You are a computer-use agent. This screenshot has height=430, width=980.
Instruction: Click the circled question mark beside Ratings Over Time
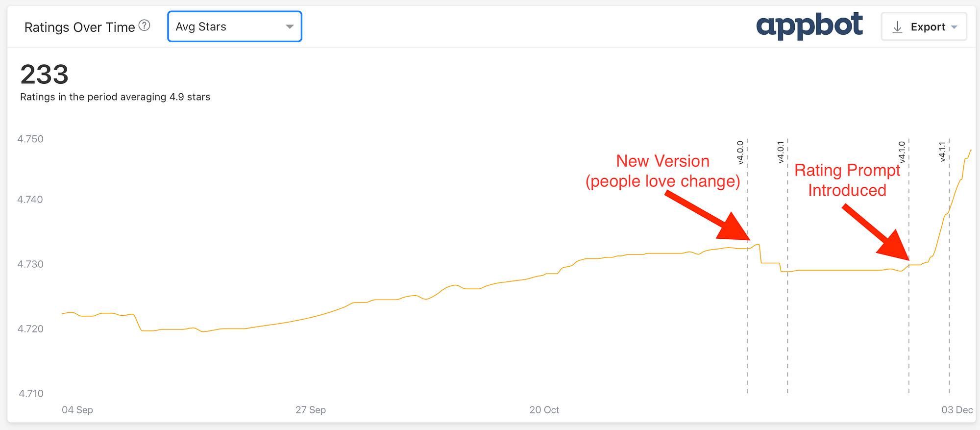pyautogui.click(x=145, y=25)
